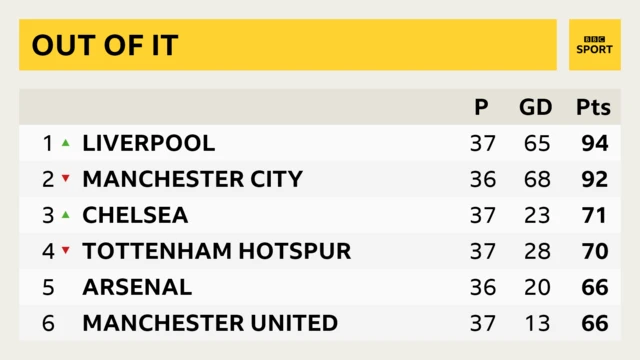Click the GD column header
Viewport: 640px width, 360px height.
click(536, 107)
